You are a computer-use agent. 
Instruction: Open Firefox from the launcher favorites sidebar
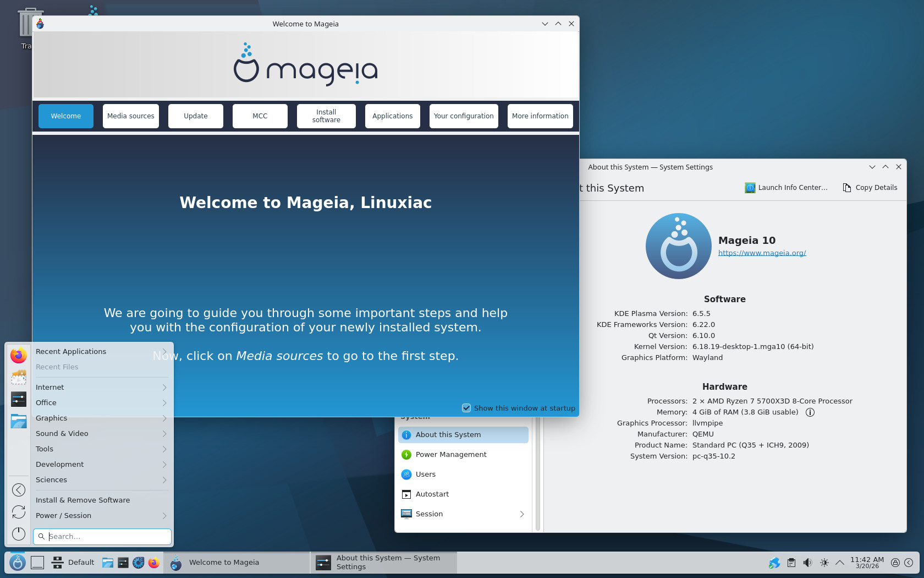tap(19, 356)
